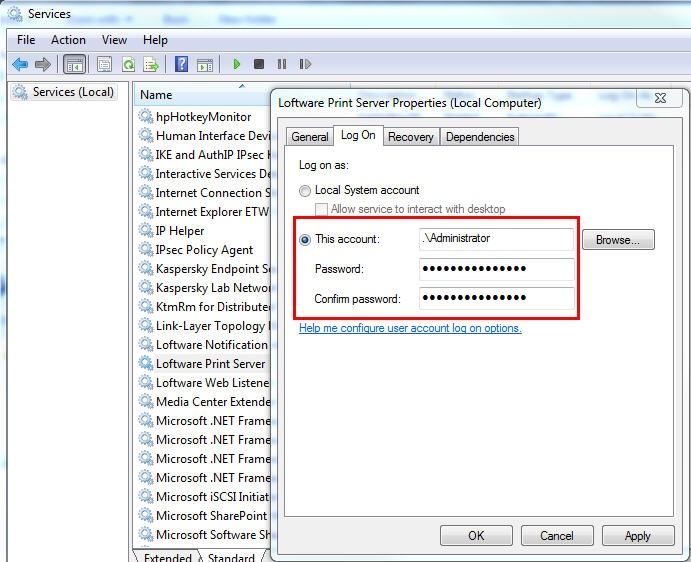Select Kaspersky Lab Network service row

coord(203,287)
